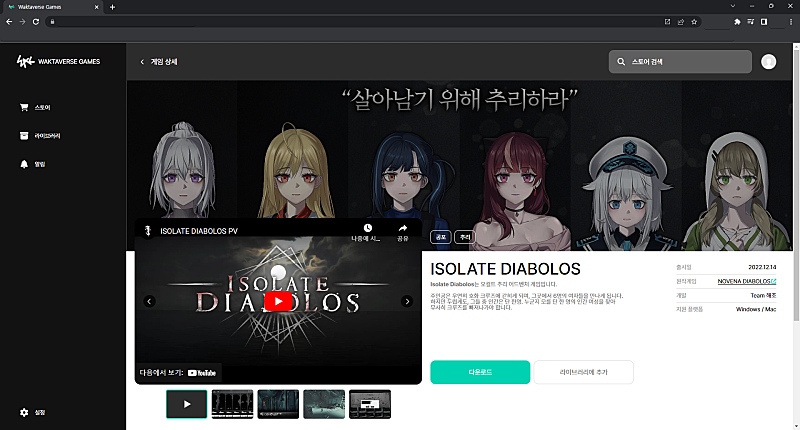
Task: Open the browser three-dot menu
Action: 791,21
